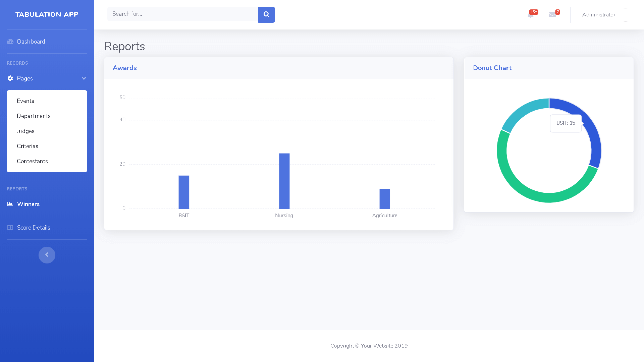This screenshot has height=362, width=644.
Task: Select the BSIT donut chart tooltip
Action: (565, 123)
